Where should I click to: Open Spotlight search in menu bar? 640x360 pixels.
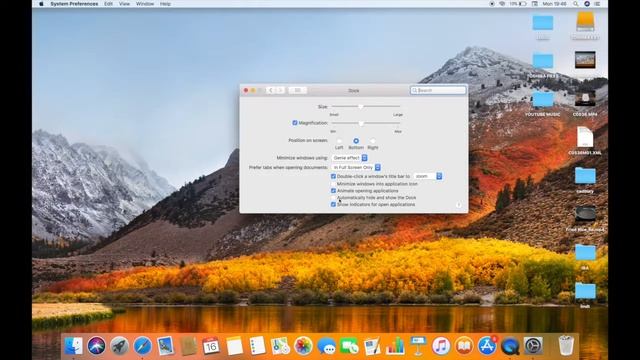tap(576, 4)
